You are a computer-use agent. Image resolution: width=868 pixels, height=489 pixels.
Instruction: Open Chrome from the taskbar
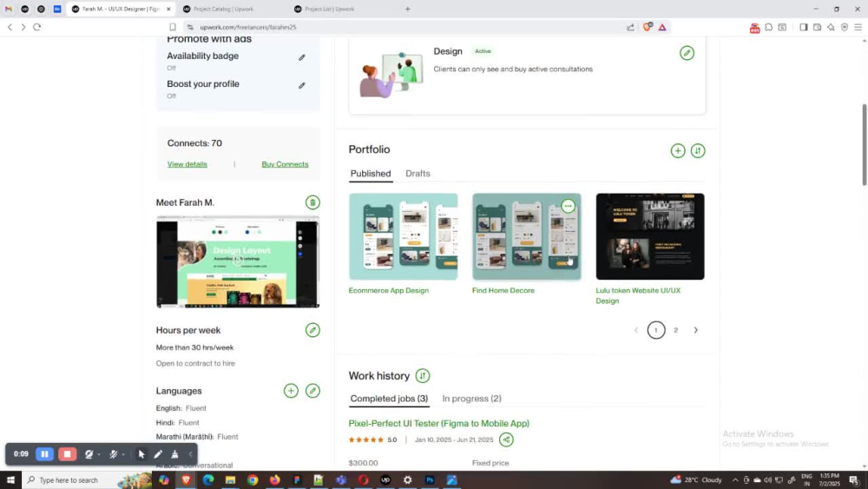click(253, 480)
